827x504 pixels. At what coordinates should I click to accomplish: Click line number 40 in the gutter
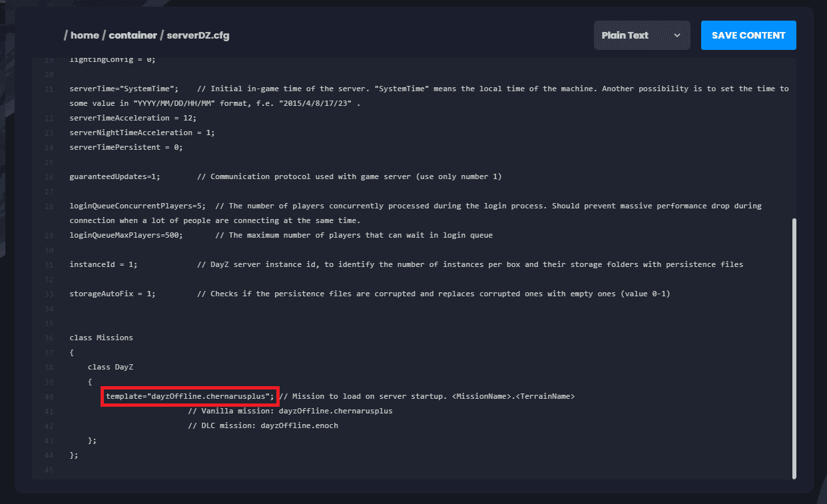[49, 396]
